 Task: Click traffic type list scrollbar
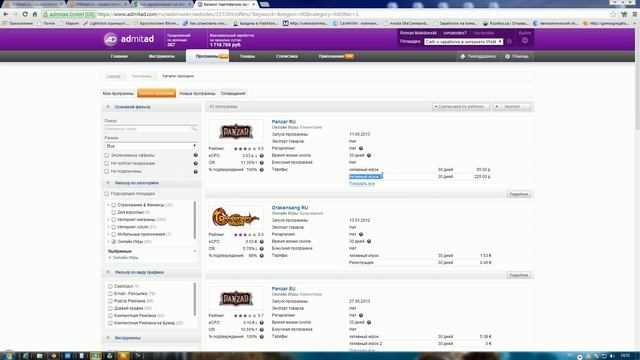pyautogui.click(x=195, y=300)
